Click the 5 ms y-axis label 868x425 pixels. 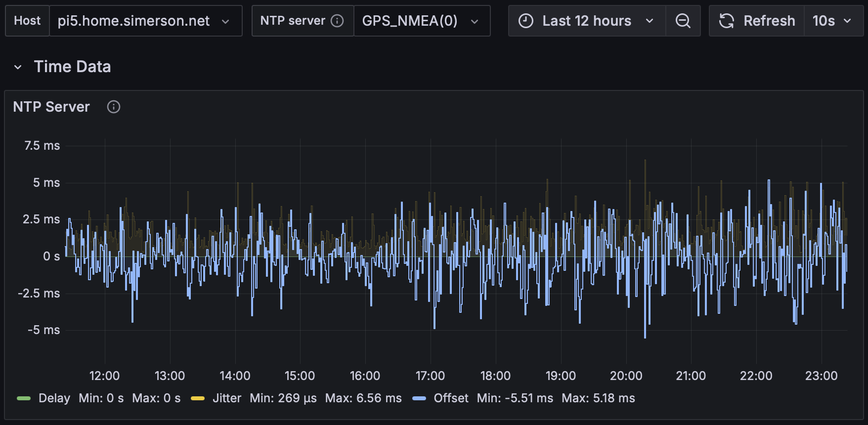point(46,183)
